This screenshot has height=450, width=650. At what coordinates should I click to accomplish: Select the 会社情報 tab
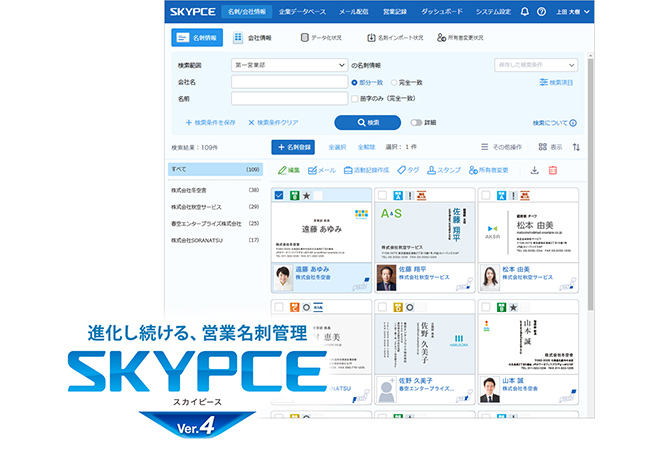[252, 38]
